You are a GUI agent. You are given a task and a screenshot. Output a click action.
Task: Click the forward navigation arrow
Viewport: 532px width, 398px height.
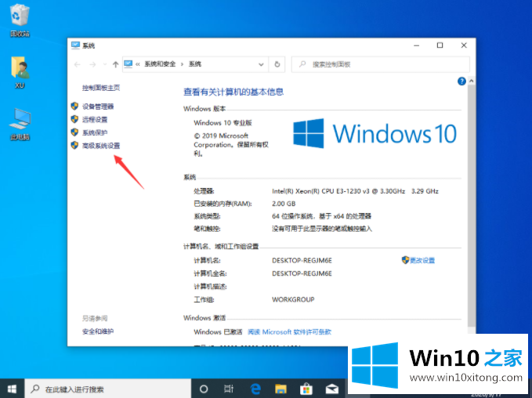tap(92, 64)
